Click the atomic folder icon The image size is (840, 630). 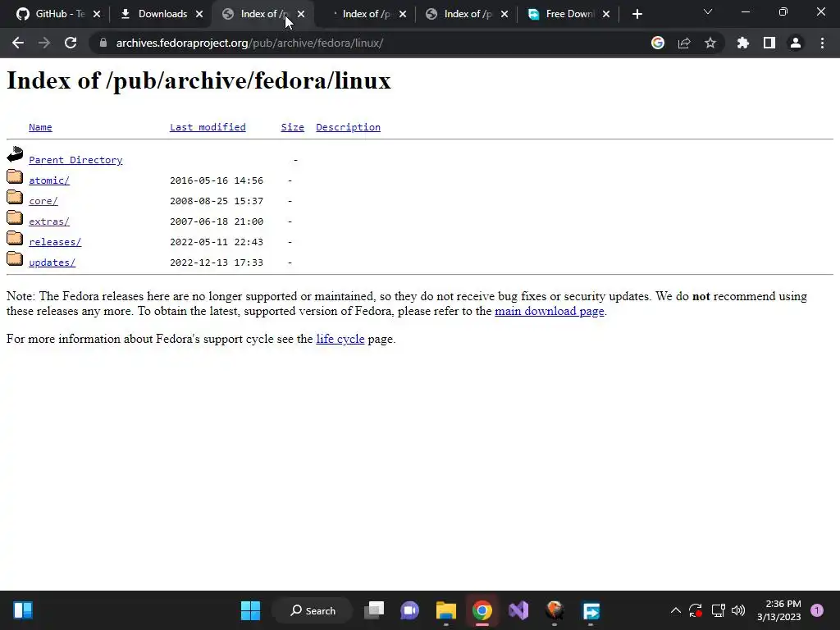point(15,176)
